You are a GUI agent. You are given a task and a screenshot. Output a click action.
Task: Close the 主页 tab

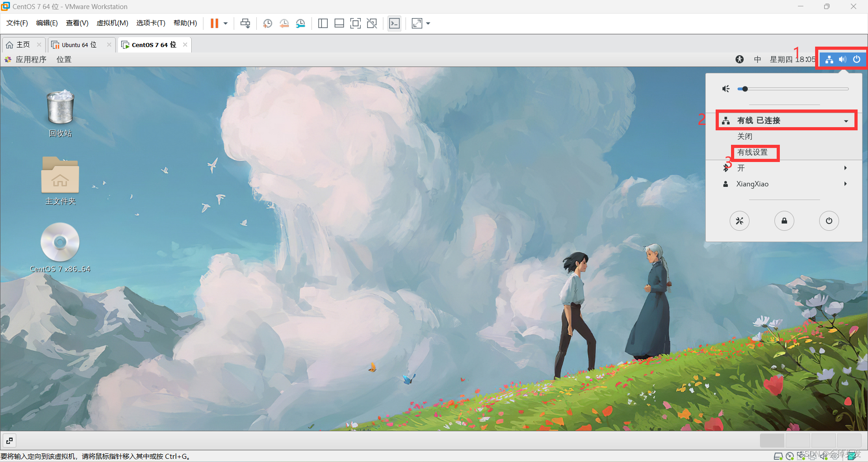39,45
